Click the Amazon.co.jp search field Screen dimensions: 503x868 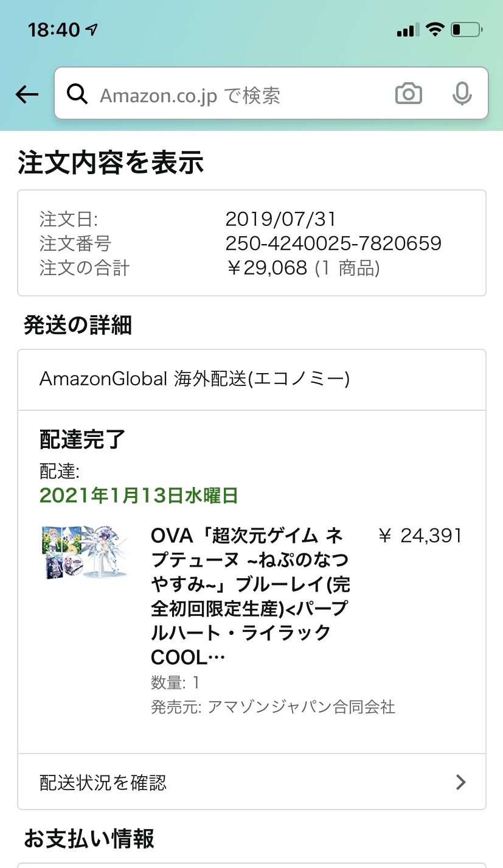tap(237, 95)
